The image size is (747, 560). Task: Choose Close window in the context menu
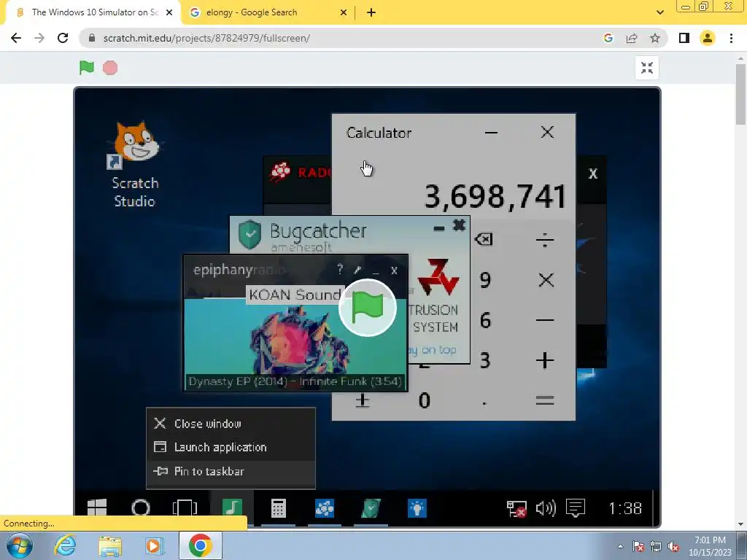point(231,424)
